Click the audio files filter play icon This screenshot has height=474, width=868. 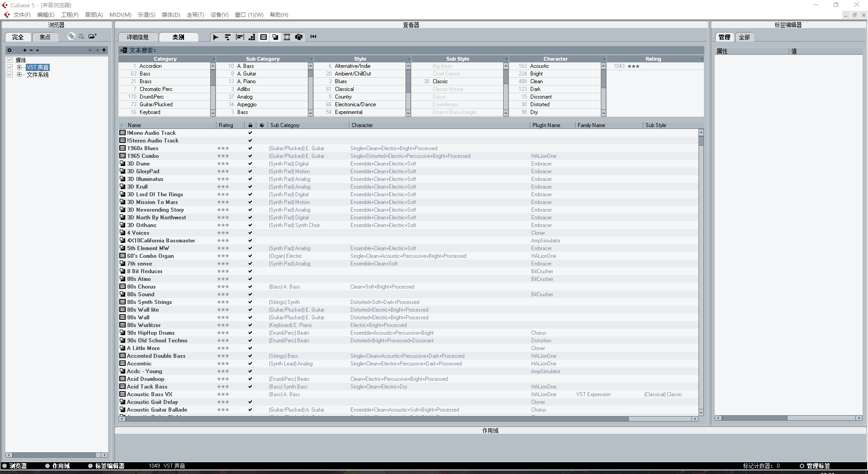coord(216,37)
